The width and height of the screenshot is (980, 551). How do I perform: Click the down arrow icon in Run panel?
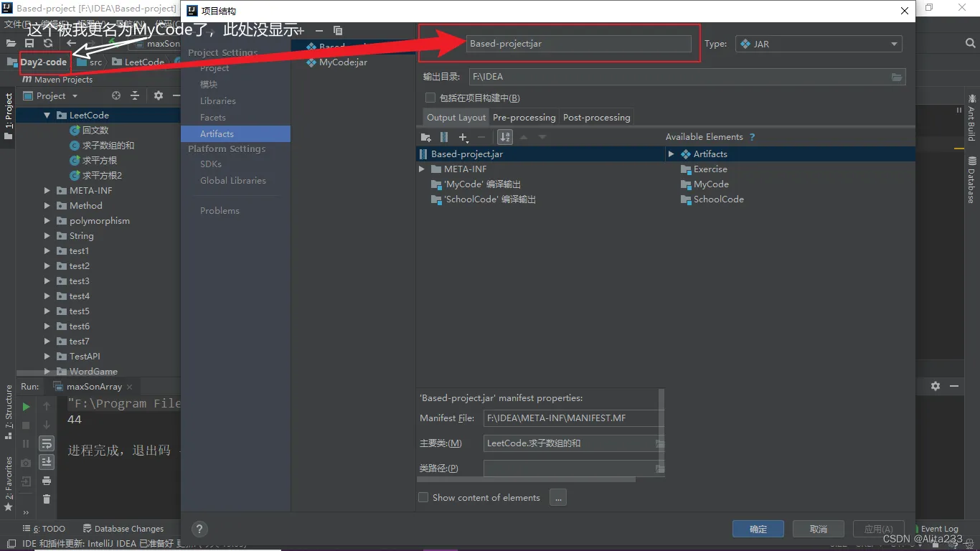pos(47,425)
